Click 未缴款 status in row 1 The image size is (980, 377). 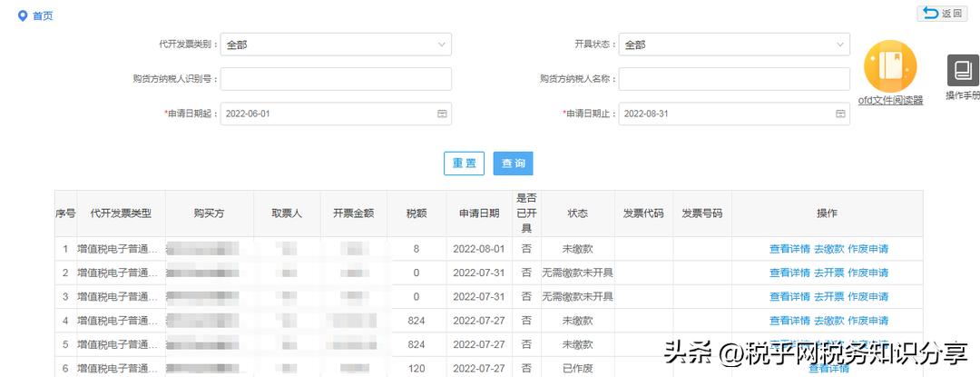pyautogui.click(x=577, y=249)
